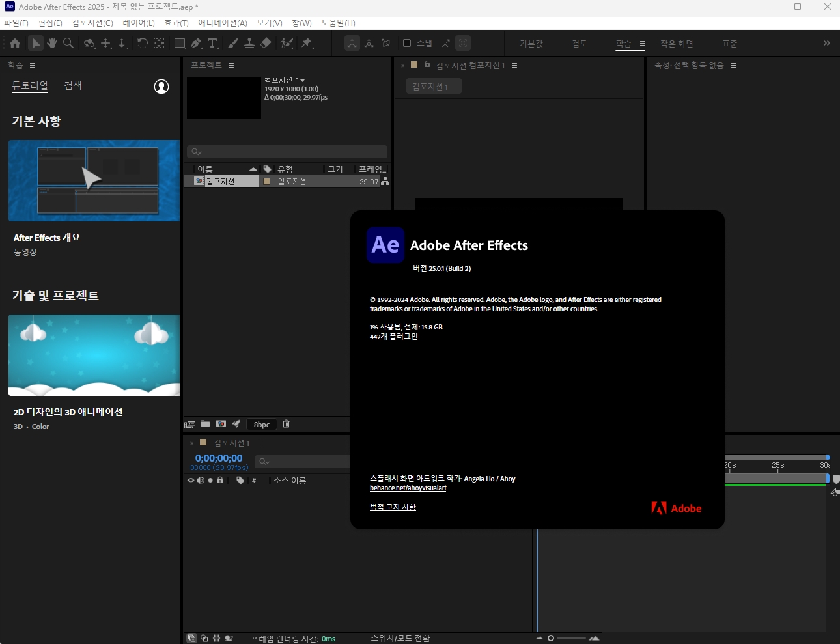Toggle the video eye column header in timeline
Image resolution: width=840 pixels, height=644 pixels.
(191, 481)
